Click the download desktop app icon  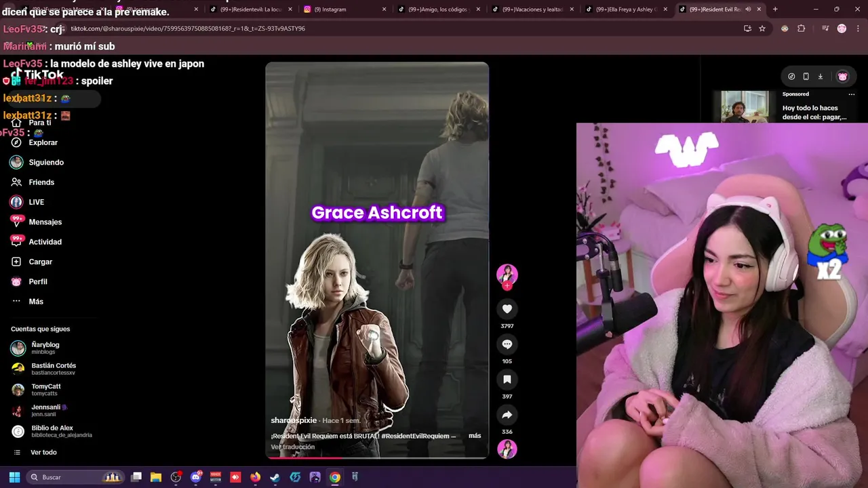(820, 77)
